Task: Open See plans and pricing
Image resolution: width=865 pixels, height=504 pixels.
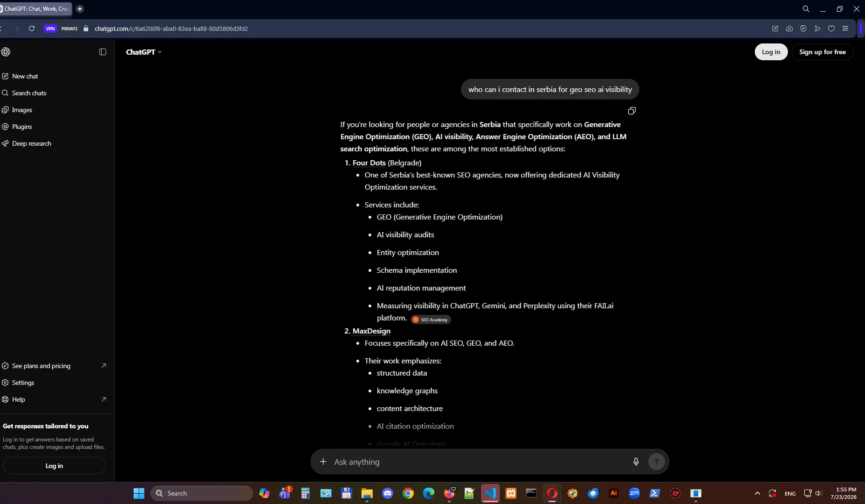Action: click(54, 366)
